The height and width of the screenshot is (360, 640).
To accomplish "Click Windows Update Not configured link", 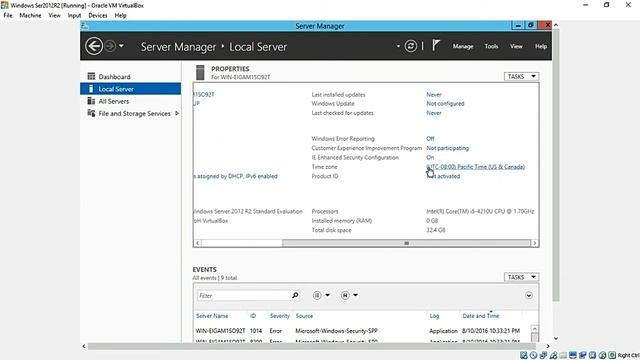I will coord(445,104).
